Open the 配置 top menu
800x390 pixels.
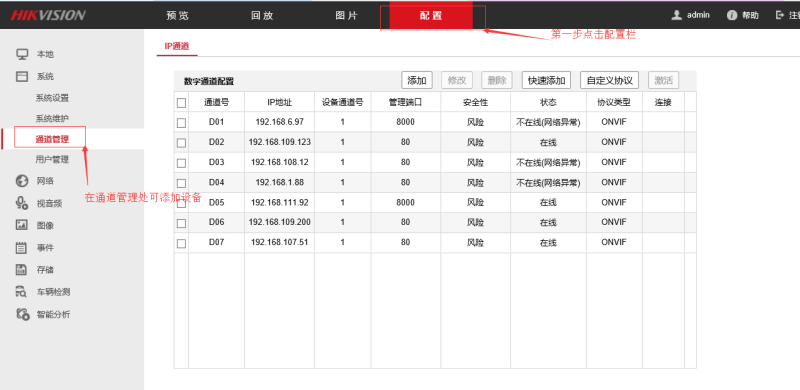[x=431, y=15]
